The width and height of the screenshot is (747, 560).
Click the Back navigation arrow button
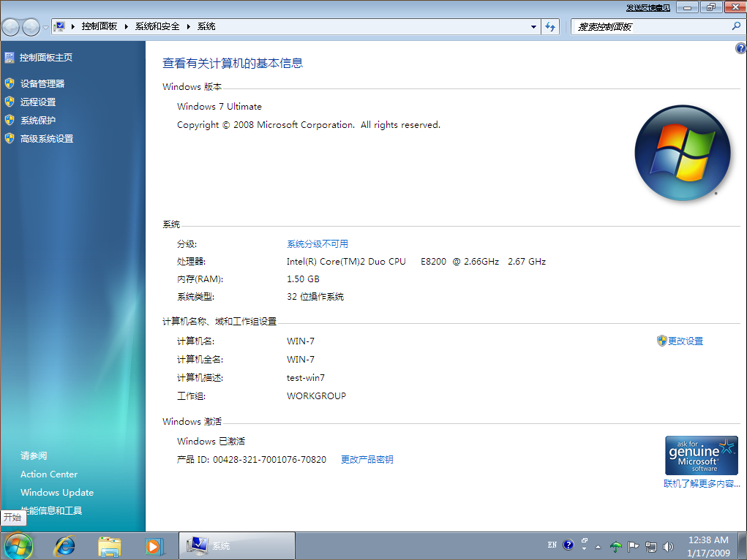tap(10, 27)
